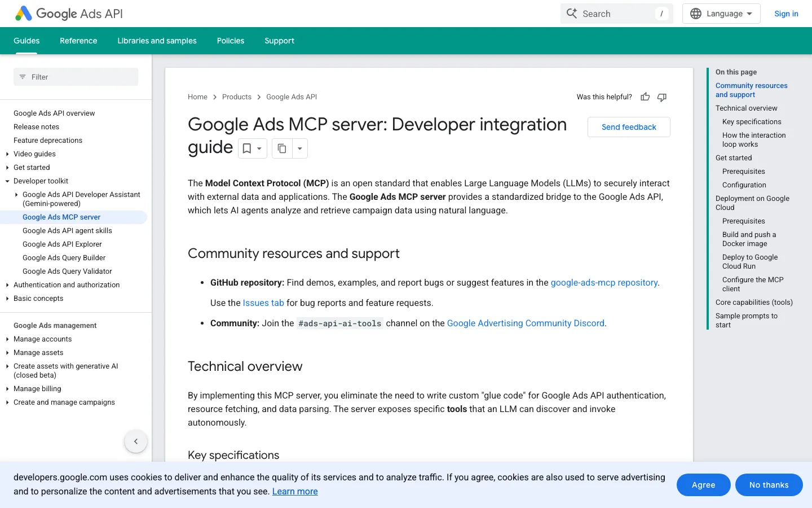Image resolution: width=812 pixels, height=508 pixels.
Task: Click Home in the breadcrumb
Action: 197,97
